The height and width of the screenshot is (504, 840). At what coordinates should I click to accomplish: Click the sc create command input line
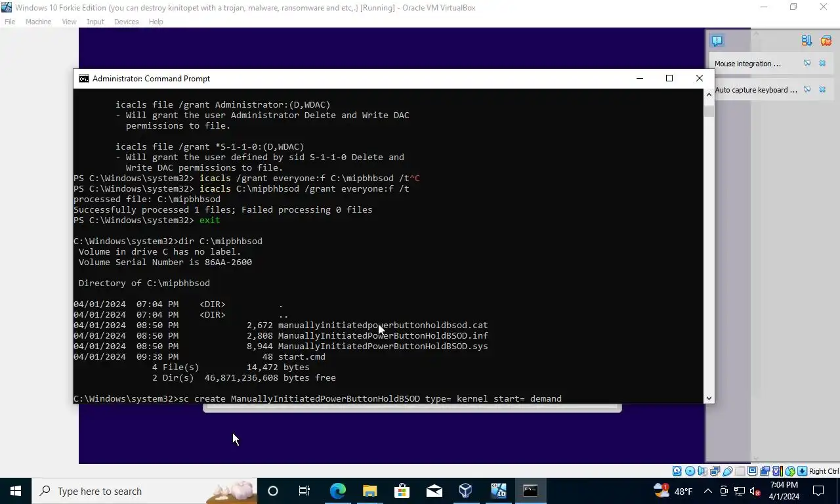318,398
